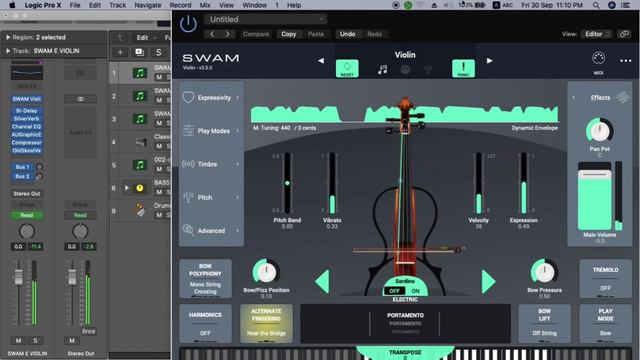Click track 1 green note icon
640x360 pixels.
140,73
